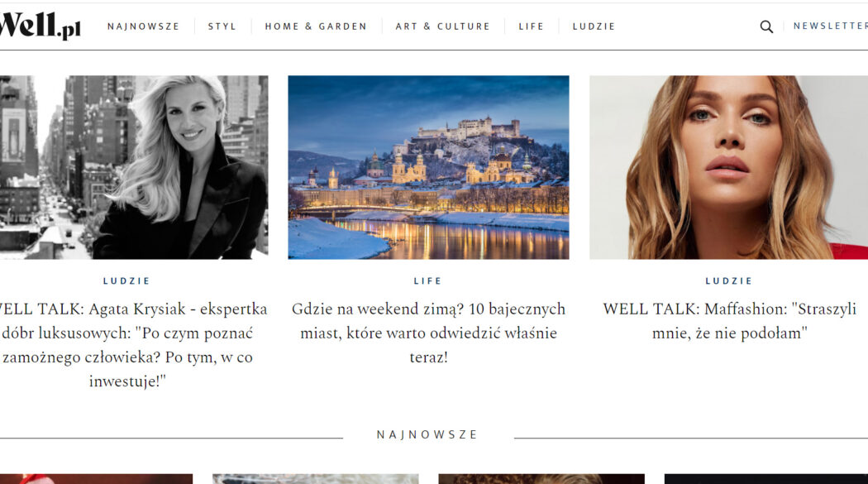Open the dark thumbnail at bottom right

[766, 479]
